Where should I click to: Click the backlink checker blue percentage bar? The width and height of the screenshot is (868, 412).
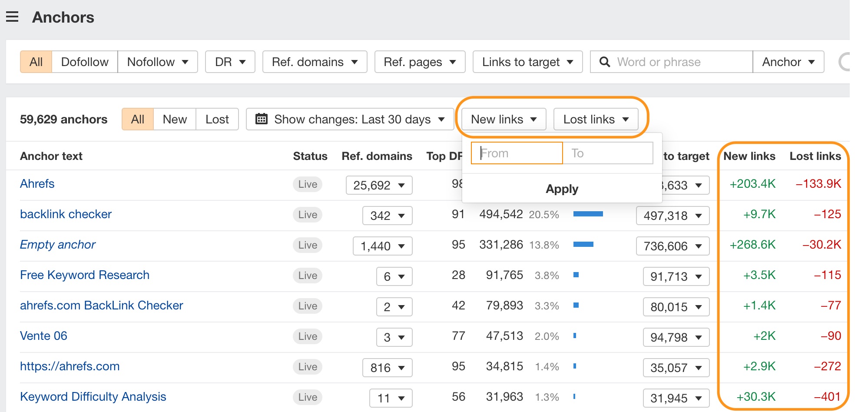coord(588,214)
